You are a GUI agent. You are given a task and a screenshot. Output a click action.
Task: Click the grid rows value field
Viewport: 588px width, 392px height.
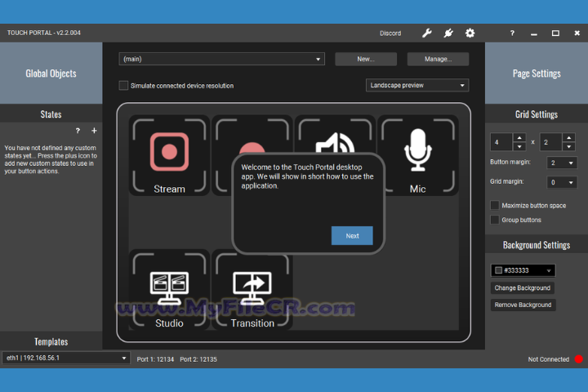(x=551, y=142)
